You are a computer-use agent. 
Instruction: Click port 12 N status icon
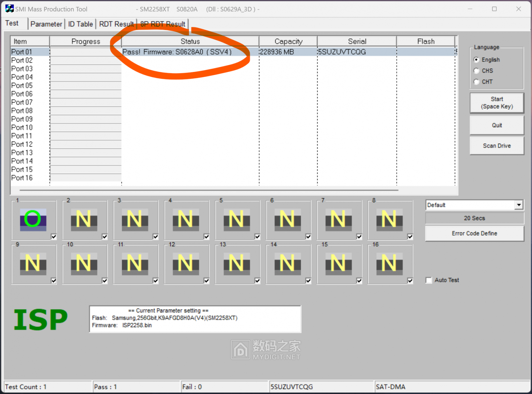tap(186, 264)
